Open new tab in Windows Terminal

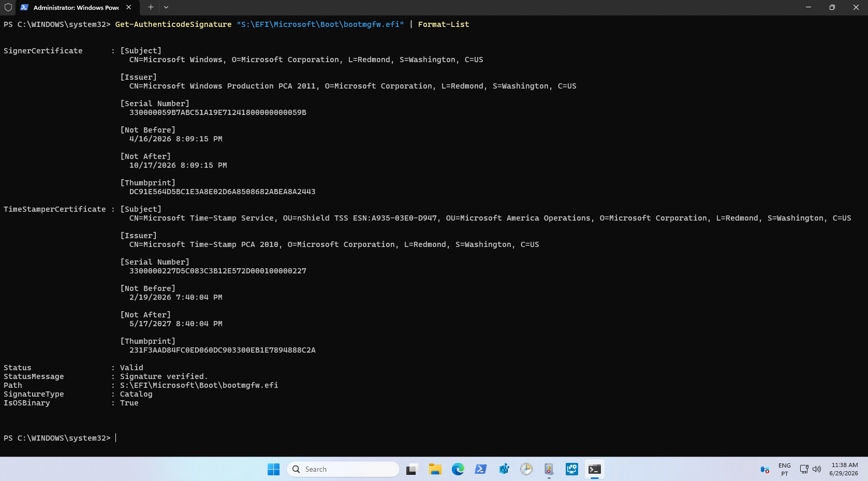(x=151, y=7)
